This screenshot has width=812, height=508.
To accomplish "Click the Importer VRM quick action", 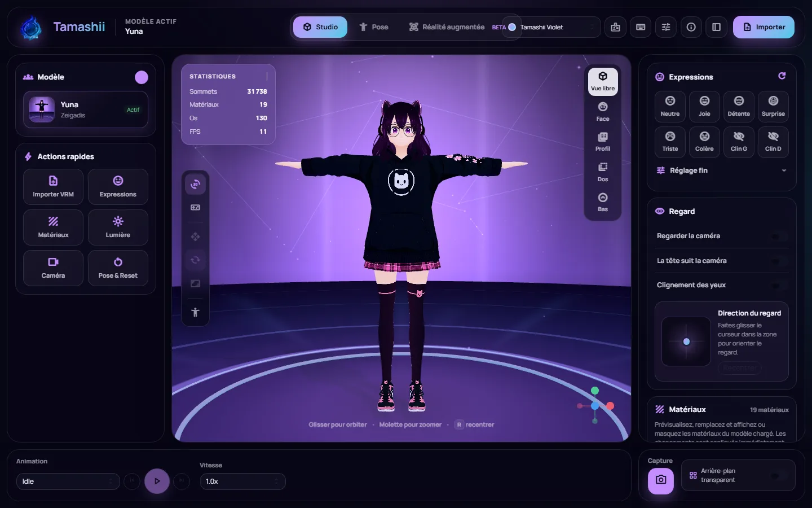I will 53,187.
